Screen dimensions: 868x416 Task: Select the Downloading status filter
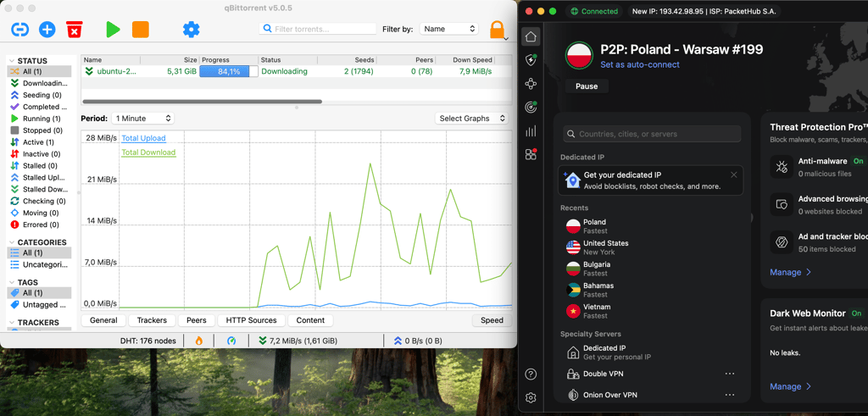(39, 83)
